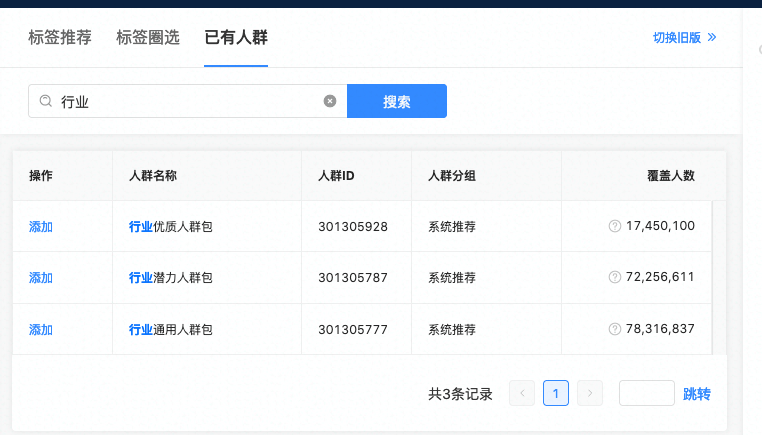Click the 人群ID column header

(336, 175)
